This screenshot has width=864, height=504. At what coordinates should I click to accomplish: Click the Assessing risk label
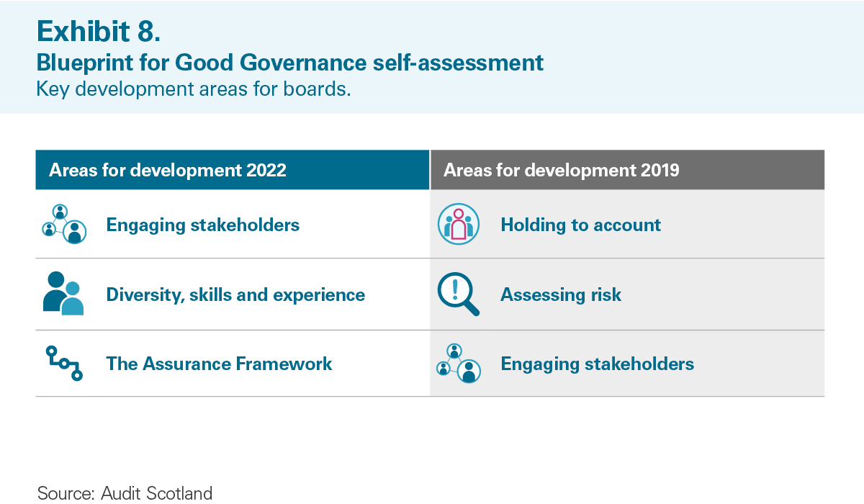point(561,295)
